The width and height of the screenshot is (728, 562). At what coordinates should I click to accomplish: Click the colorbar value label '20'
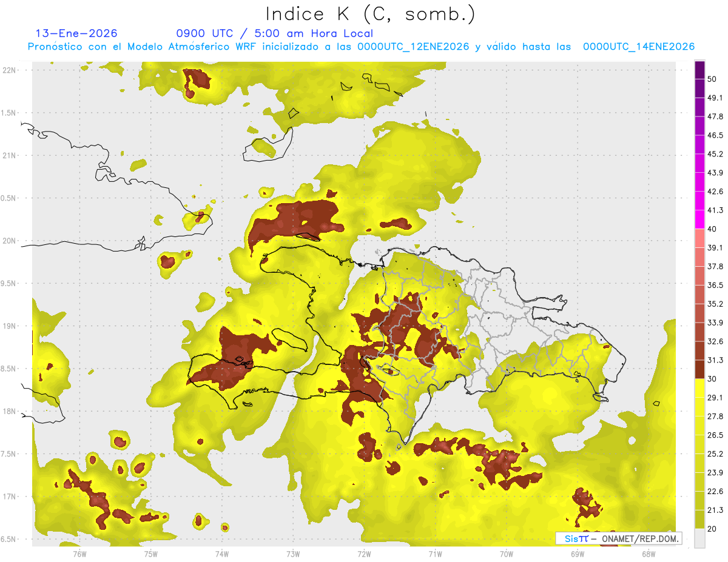[x=712, y=529]
